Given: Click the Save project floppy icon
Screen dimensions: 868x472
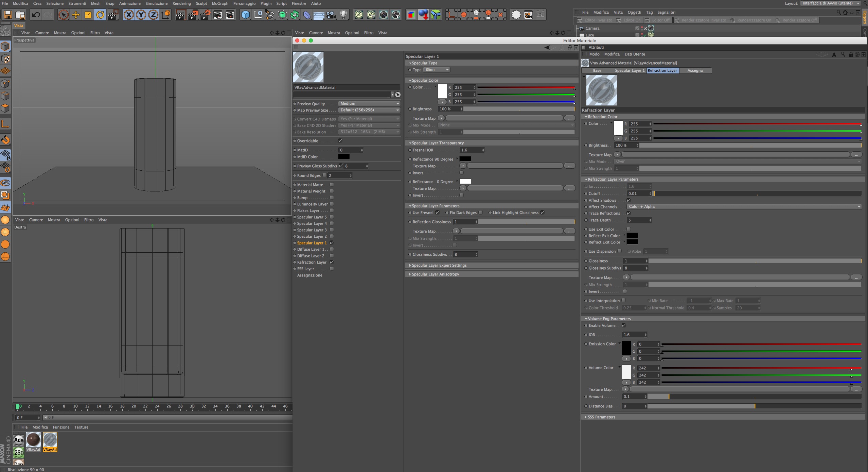Looking at the screenshot, I should (x=7, y=15).
